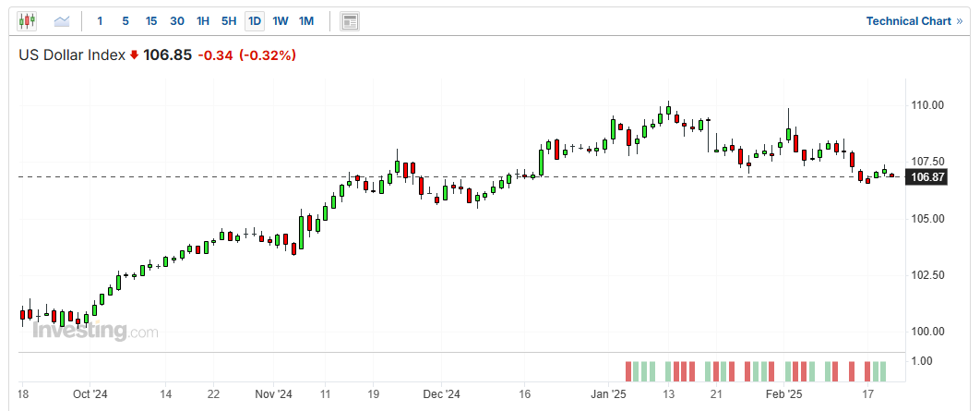The height and width of the screenshot is (411, 980).
Task: Click the 106.85 last price value
Action: click(x=168, y=55)
